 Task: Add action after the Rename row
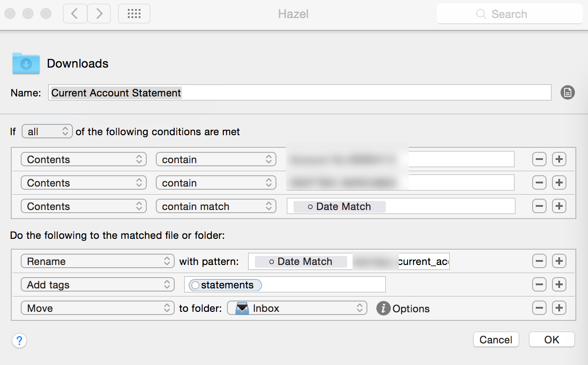click(x=559, y=261)
